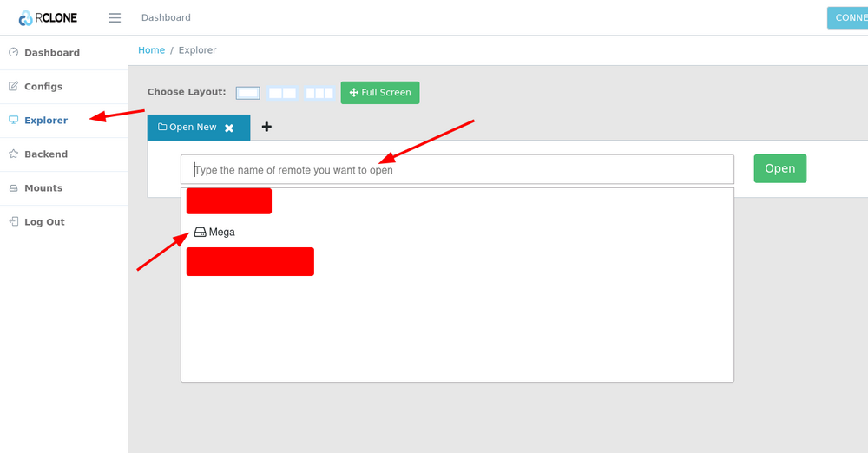Focus the remote name input field

(457, 169)
